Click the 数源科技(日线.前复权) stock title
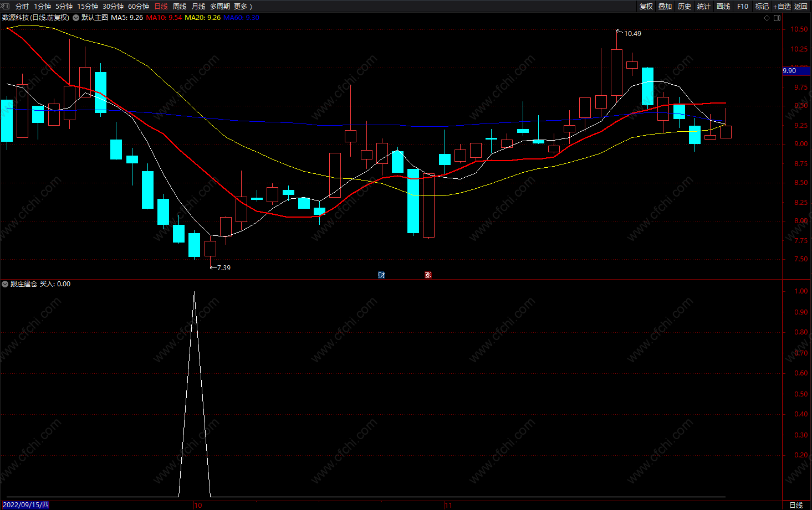This screenshot has width=812, height=510. 36,18
